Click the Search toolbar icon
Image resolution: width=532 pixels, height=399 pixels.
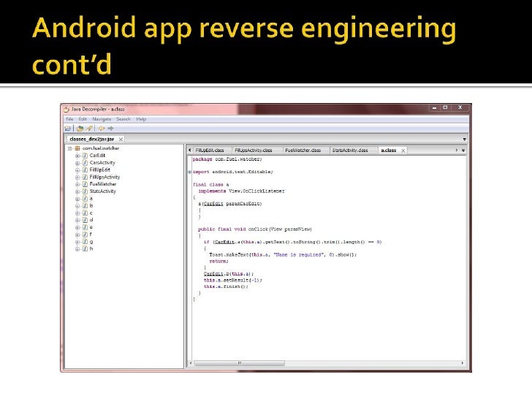[x=89, y=129]
